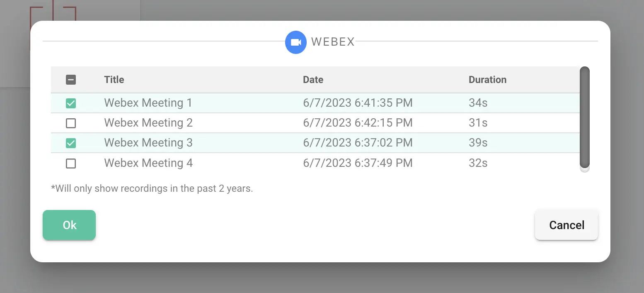Sort by the Title column header
This screenshot has height=293, width=644.
[114, 80]
